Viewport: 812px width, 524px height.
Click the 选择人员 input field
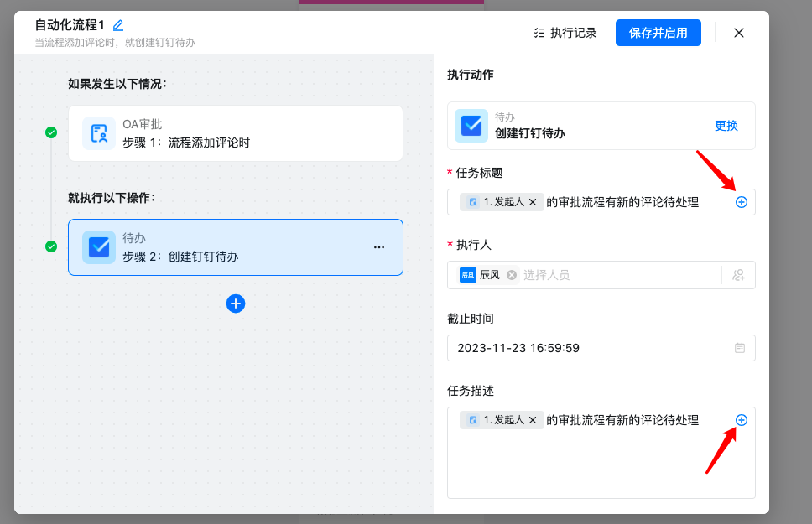point(612,275)
